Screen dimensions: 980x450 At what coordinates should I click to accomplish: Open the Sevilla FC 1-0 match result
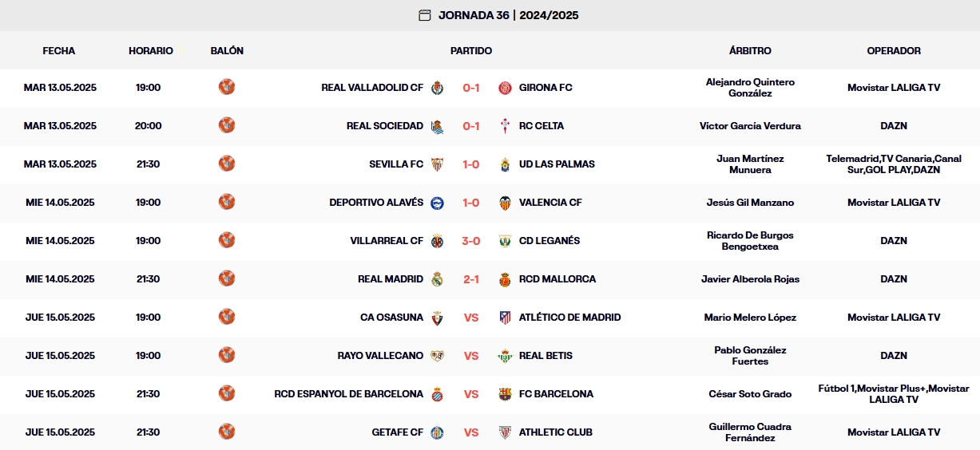pos(471,164)
